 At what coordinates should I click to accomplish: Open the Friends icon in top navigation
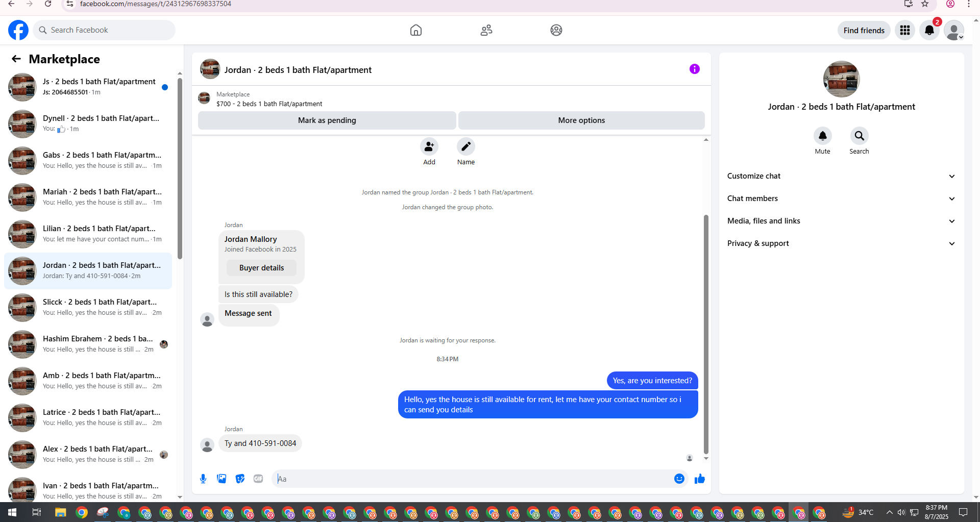486,30
